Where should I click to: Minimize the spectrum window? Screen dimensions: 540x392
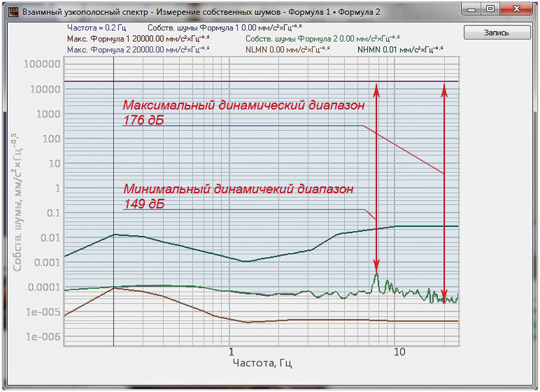pos(472,9)
